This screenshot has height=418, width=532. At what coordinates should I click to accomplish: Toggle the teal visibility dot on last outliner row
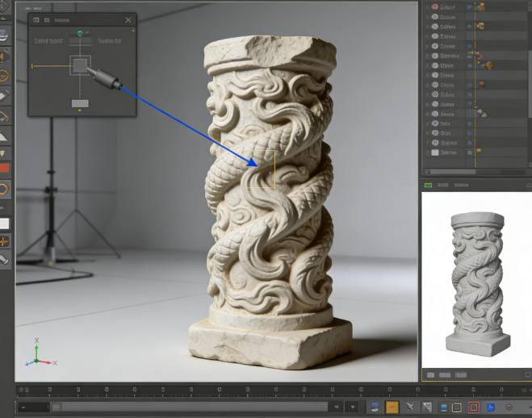click(x=470, y=153)
